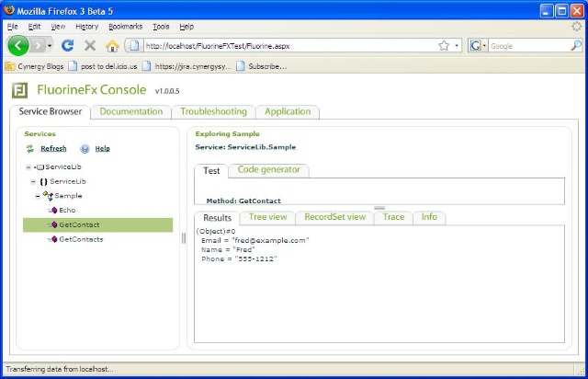
Task: Click the horizontal splitter handle above Results
Action: 379,208
